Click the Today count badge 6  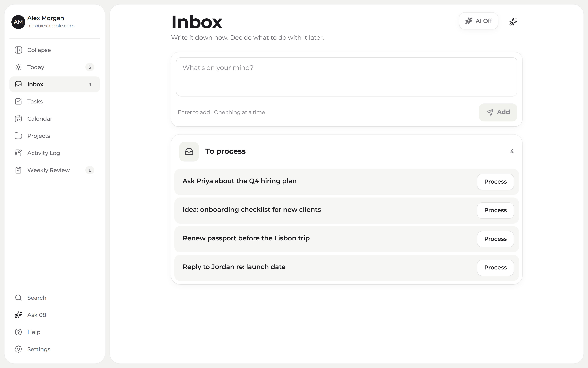point(90,67)
